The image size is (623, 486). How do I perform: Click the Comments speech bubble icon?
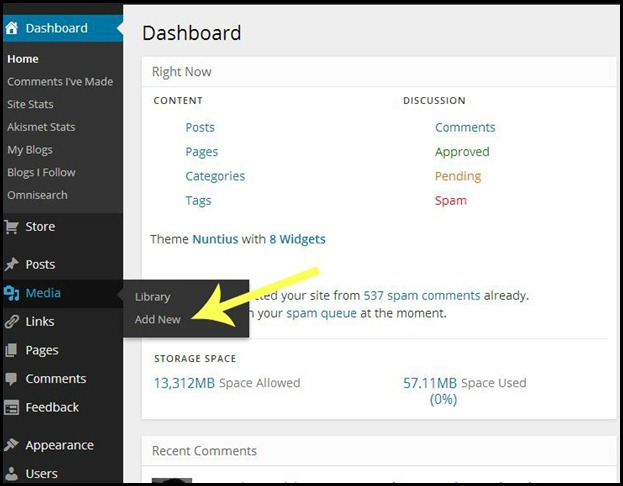[x=12, y=379]
